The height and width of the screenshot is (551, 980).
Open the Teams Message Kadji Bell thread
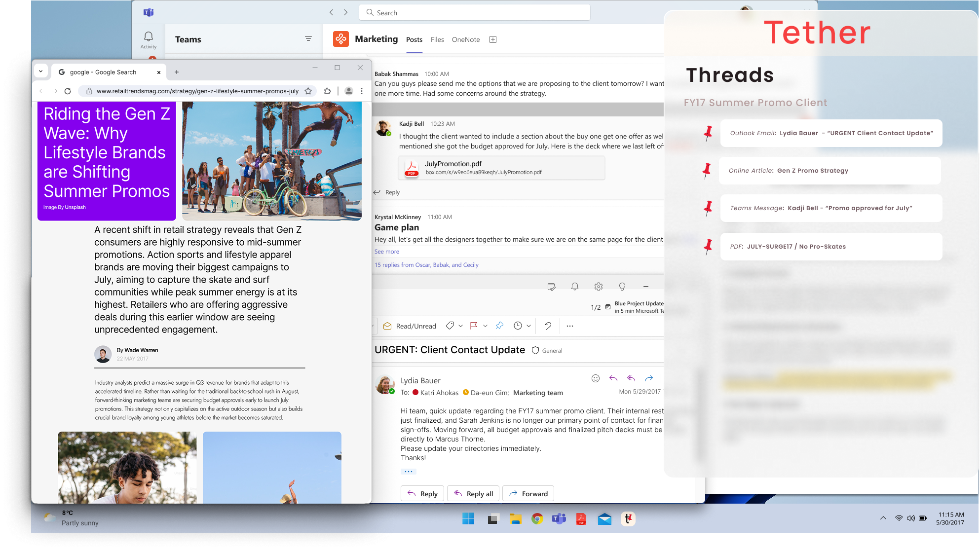point(831,208)
